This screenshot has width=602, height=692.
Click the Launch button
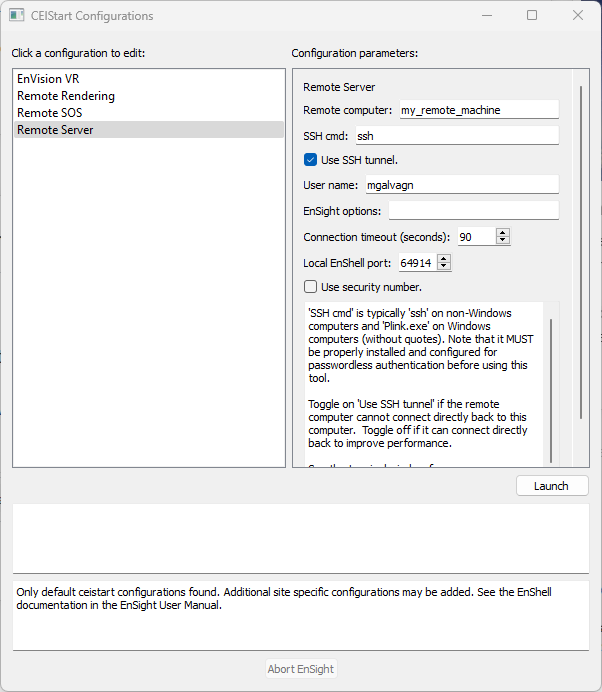pyautogui.click(x=552, y=486)
